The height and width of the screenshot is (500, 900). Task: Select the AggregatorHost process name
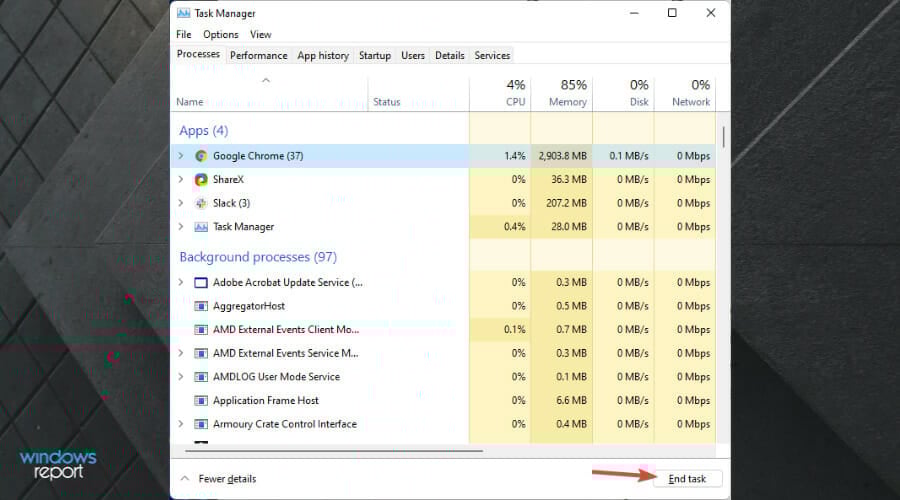249,306
